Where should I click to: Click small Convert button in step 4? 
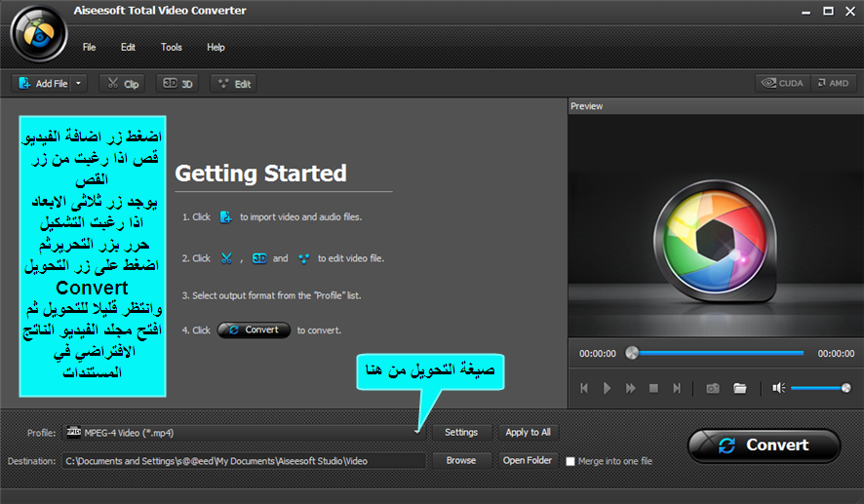click(254, 330)
